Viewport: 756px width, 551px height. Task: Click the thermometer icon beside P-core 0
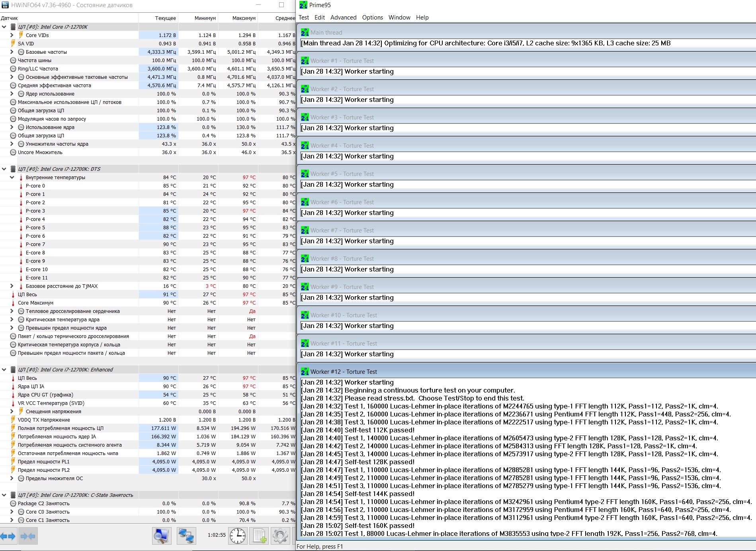point(21,186)
